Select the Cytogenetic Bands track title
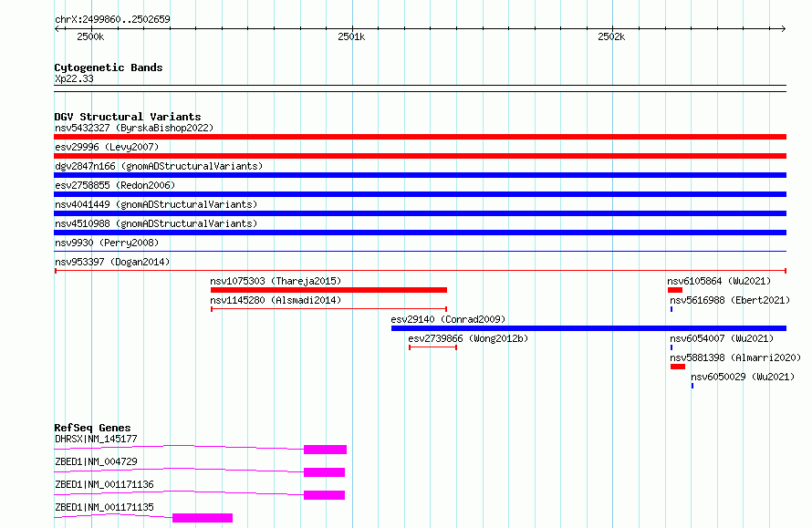Image resolution: width=812 pixels, height=528 pixels. [x=109, y=67]
